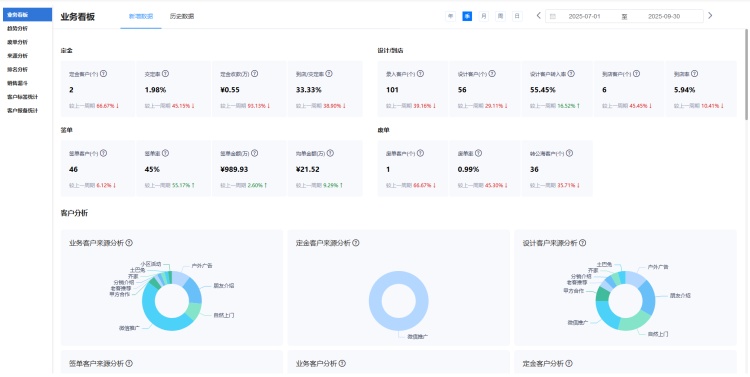750x377 pixels.
Task: Click the 55.17% increase on the 45% card
Action: (184, 185)
